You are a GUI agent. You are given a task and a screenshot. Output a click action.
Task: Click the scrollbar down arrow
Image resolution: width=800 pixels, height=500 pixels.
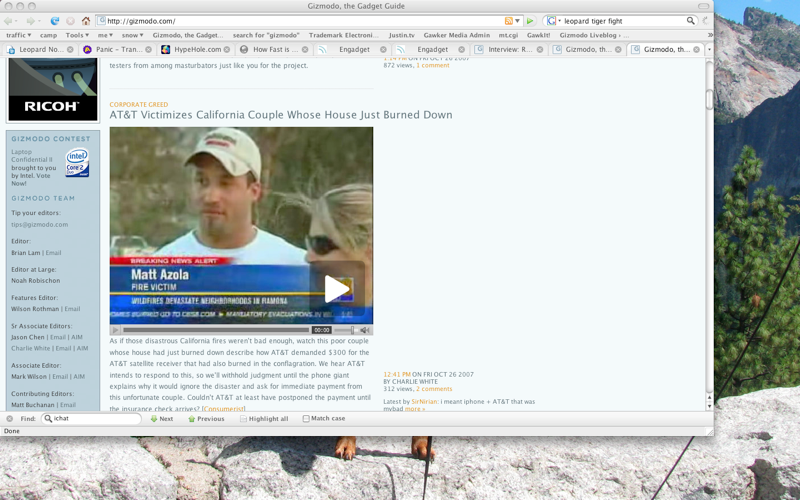pyautogui.click(x=709, y=406)
